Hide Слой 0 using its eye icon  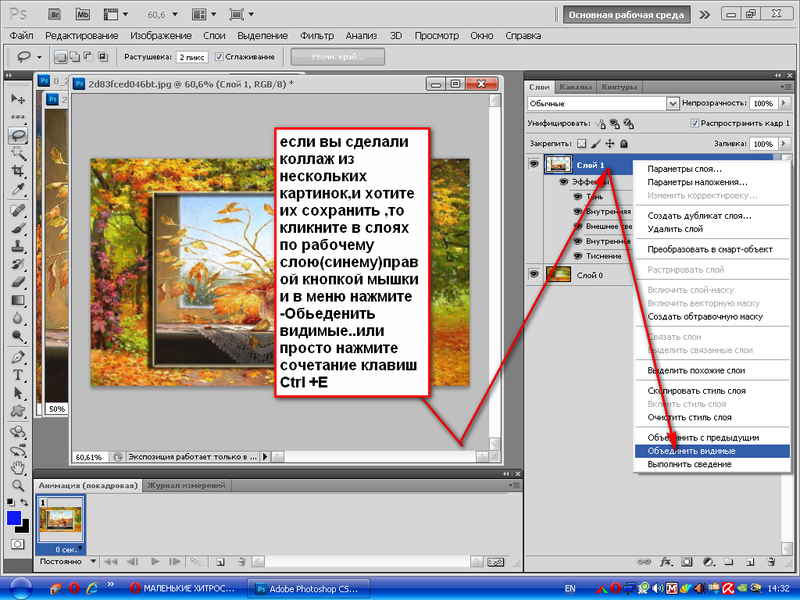(x=535, y=273)
